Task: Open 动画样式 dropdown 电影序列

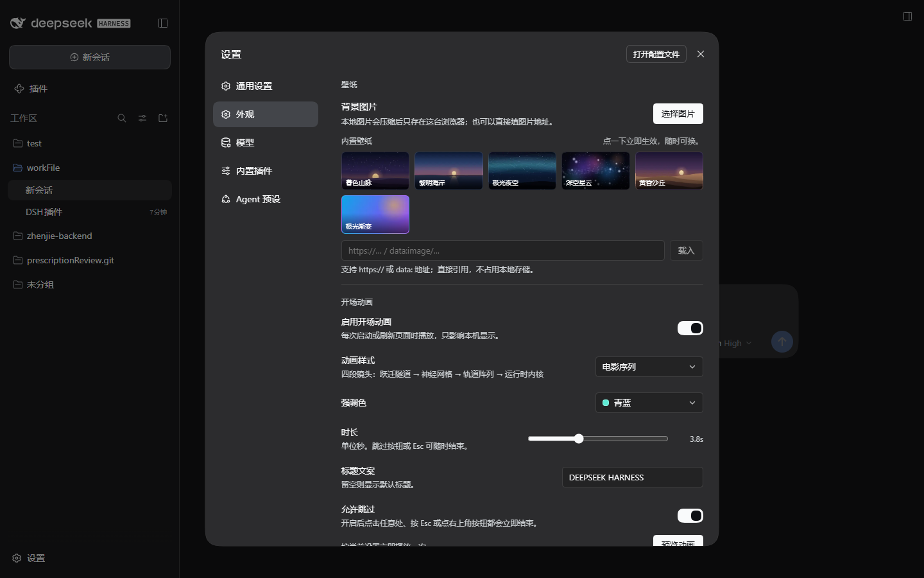Action: click(649, 367)
